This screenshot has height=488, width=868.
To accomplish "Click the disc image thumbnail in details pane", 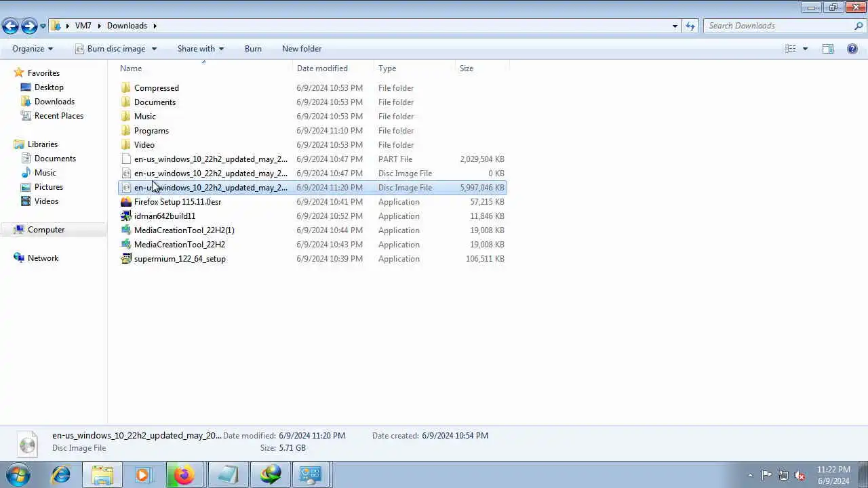I will click(x=27, y=443).
